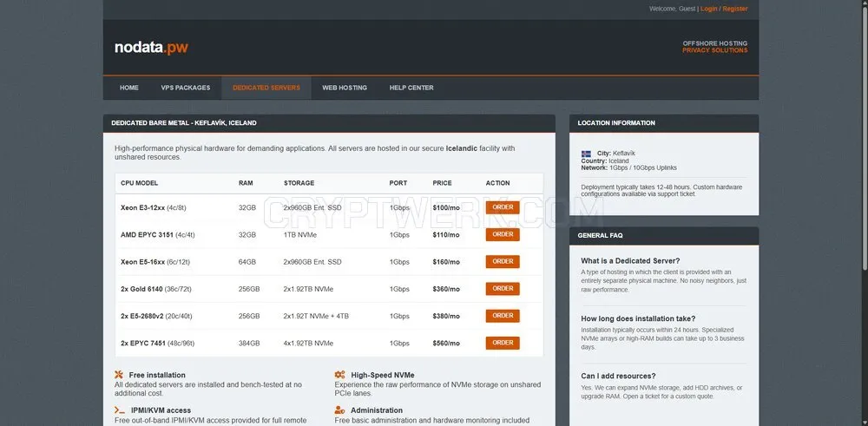Open the VPS Packages menu
This screenshot has width=868, height=426.
point(186,88)
